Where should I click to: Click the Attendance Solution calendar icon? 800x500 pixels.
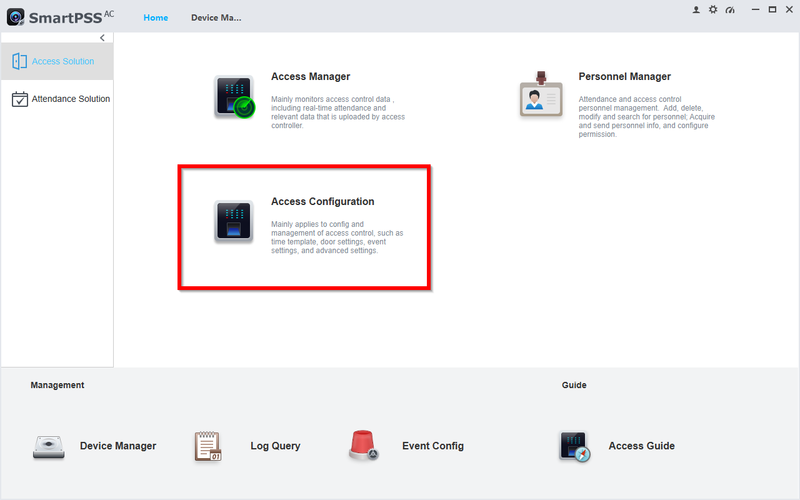tap(19, 99)
